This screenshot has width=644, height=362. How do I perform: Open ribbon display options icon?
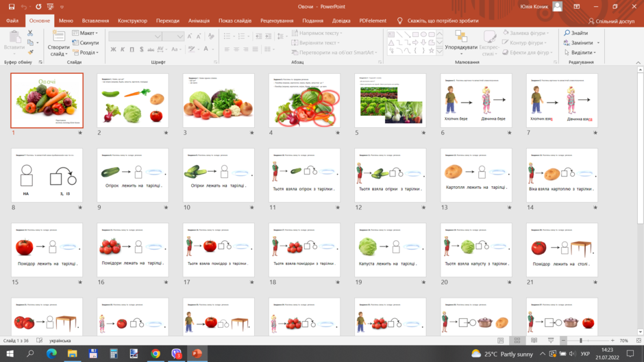pos(577,7)
